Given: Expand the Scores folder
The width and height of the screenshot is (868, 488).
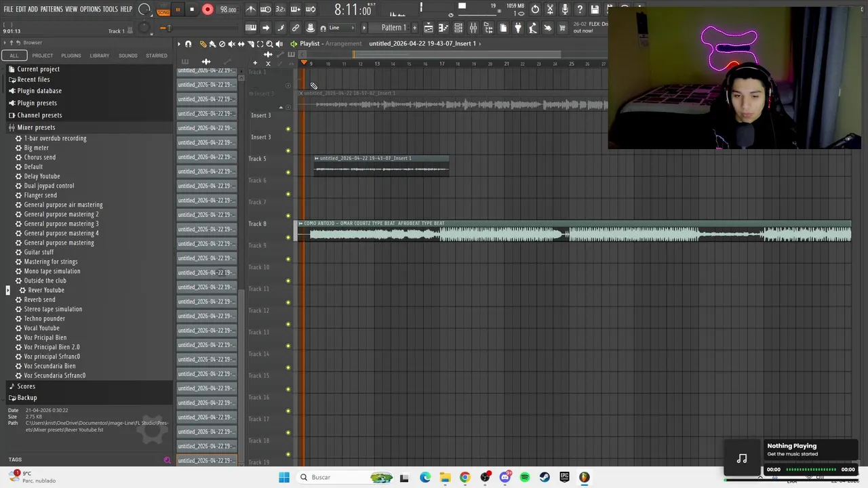Looking at the screenshot, I should pos(26,386).
